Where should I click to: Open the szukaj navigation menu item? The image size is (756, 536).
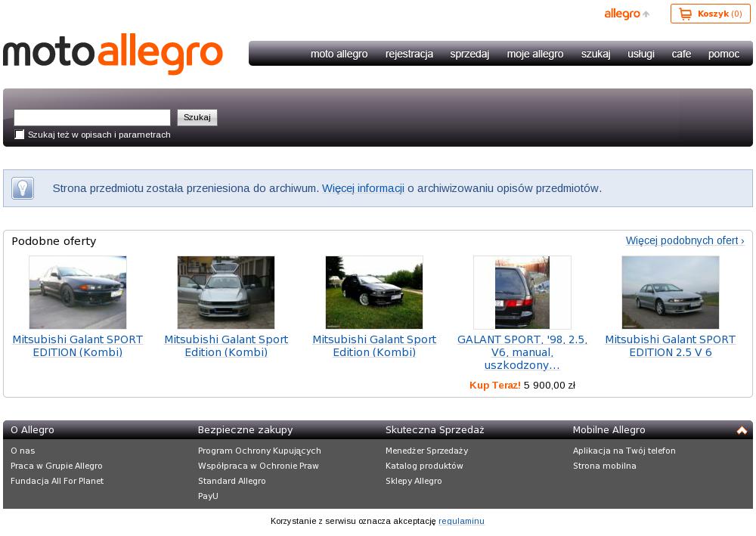point(596,54)
